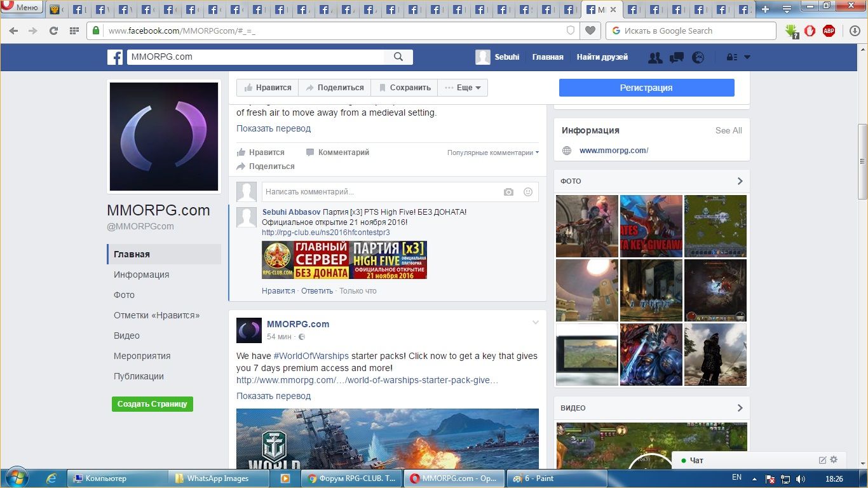
Task: Open privacy shortcuts lock icon
Action: (731, 57)
